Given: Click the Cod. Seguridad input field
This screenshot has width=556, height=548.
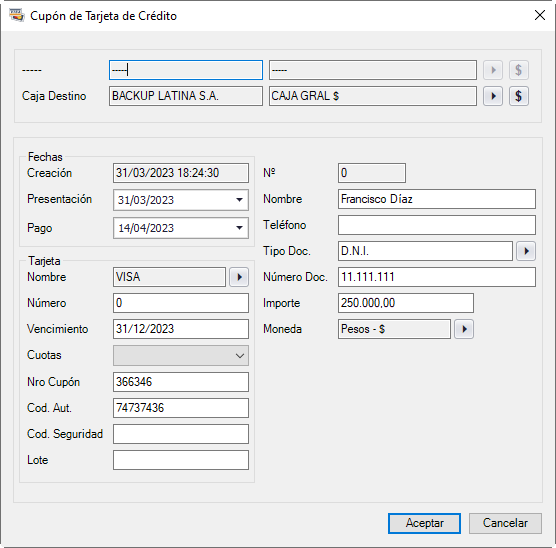Looking at the screenshot, I should 181,434.
